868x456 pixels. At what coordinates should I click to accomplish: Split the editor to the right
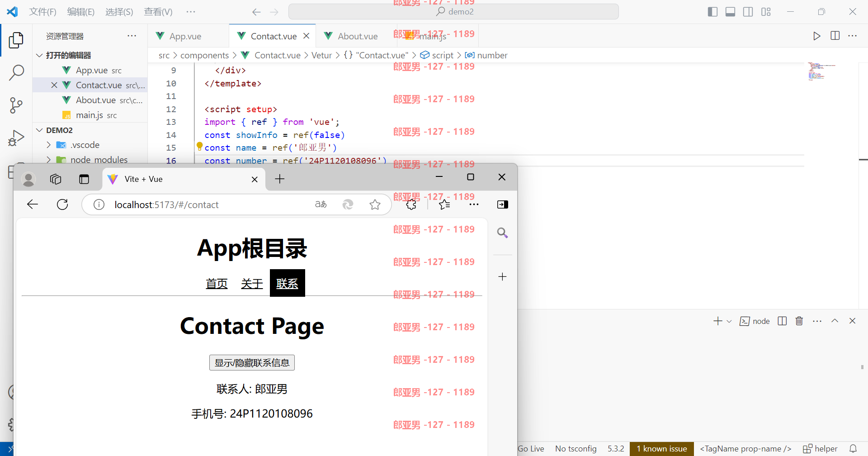835,36
